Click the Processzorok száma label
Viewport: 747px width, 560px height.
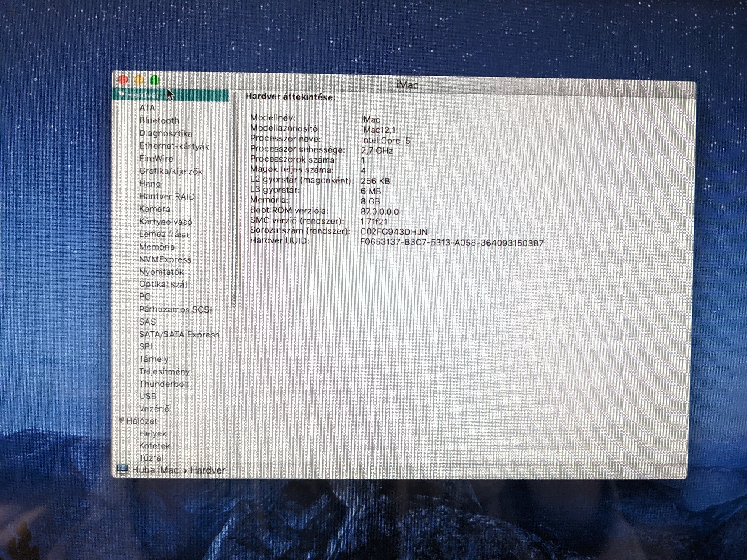pos(294,159)
